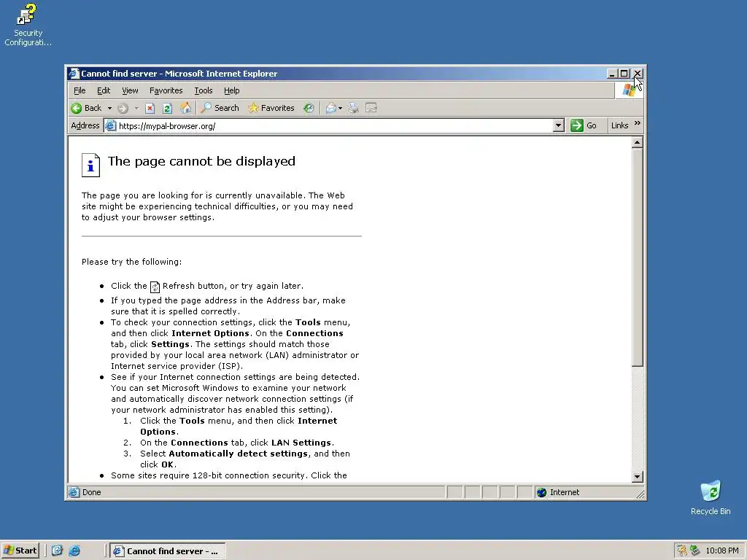Screen dimensions: 747x560
Task: Click the Mail envelope toolbar icon
Action: tap(330, 108)
